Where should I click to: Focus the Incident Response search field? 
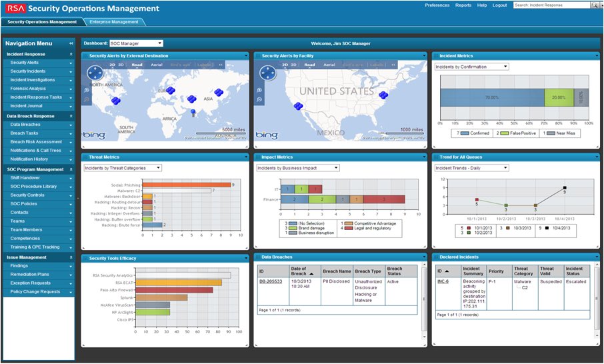click(551, 5)
